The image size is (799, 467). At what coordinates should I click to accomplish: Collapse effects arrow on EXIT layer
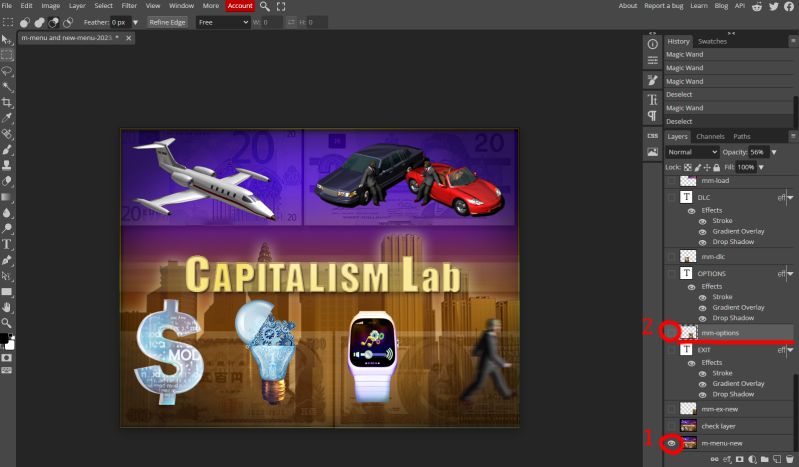(x=790, y=350)
